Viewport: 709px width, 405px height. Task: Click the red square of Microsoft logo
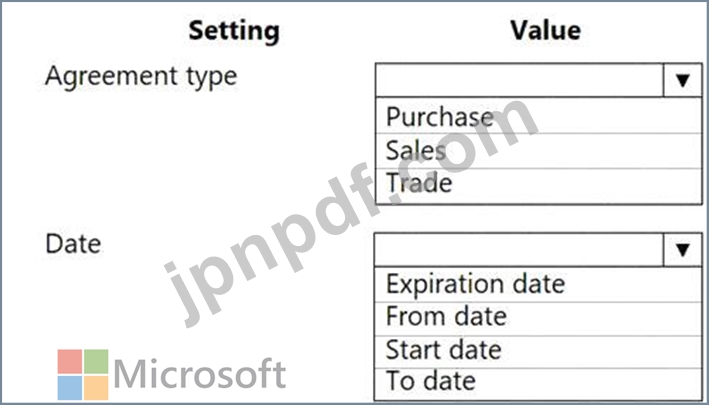coord(69,361)
